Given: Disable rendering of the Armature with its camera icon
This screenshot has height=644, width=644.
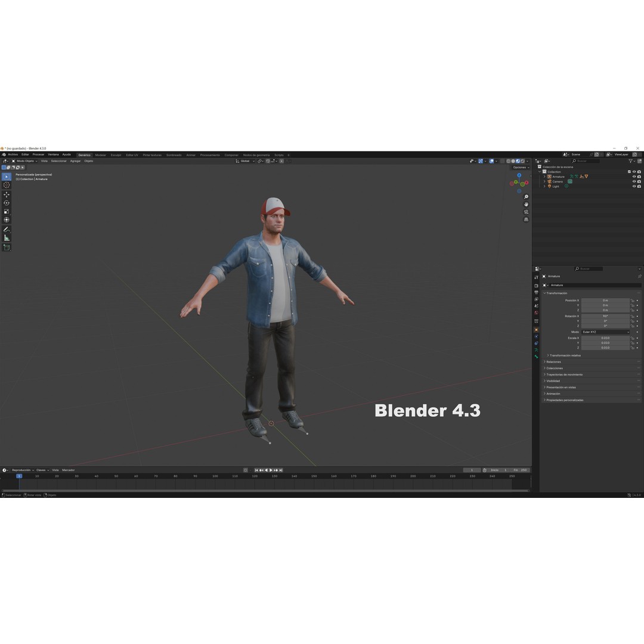Looking at the screenshot, I should [639, 177].
